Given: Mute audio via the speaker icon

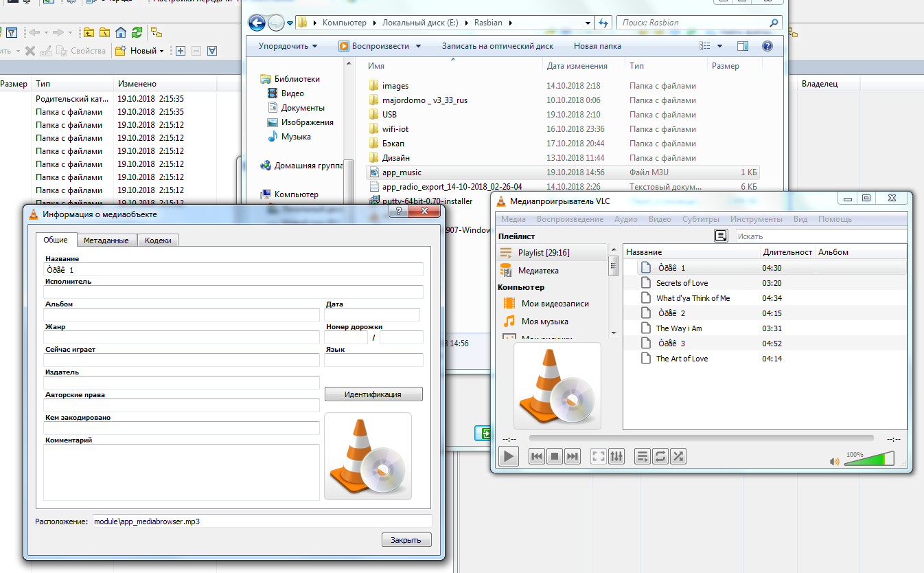Looking at the screenshot, I should [x=834, y=462].
